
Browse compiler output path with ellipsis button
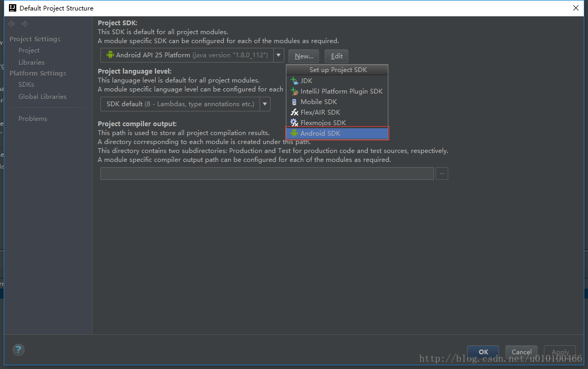441,173
